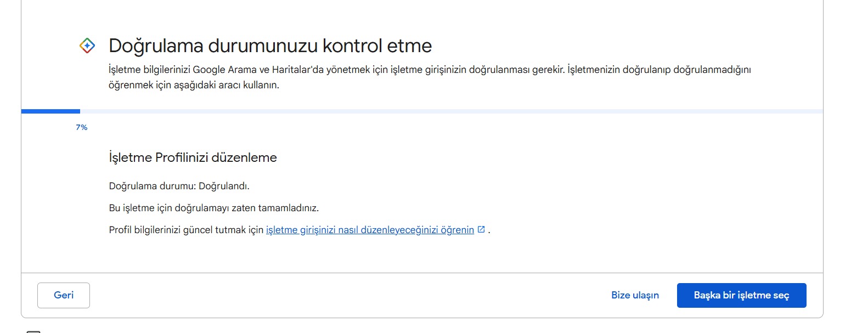Select the 7% progress label
Screen dimensions: 868x333
coord(82,127)
